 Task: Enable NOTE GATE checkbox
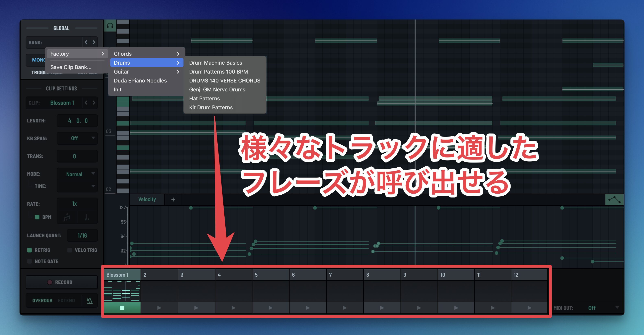(x=29, y=261)
